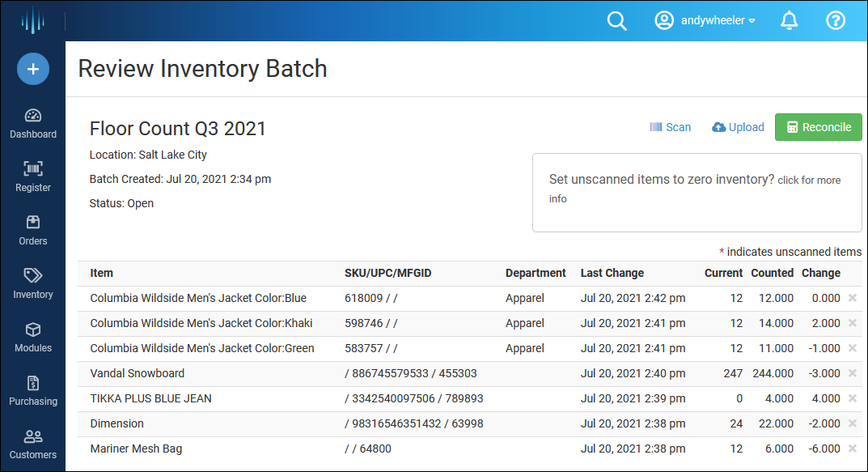Click the app logo in top-left corner
The width and height of the screenshot is (868, 472).
[32, 20]
